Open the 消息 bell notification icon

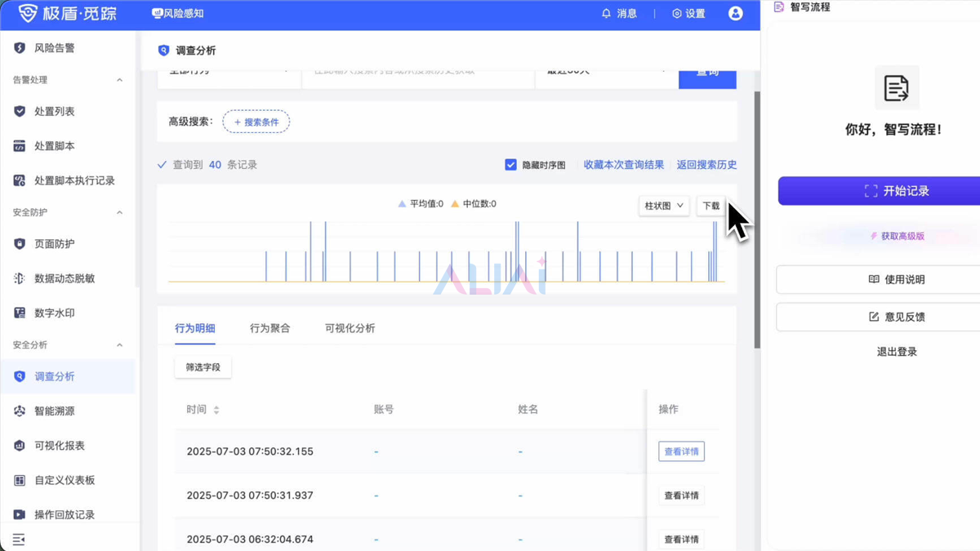pos(606,14)
